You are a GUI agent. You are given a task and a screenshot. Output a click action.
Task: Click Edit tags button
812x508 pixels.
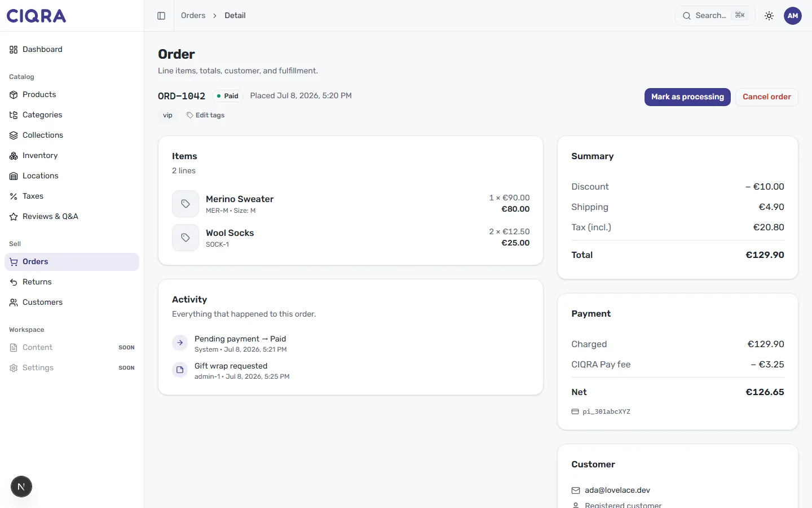click(x=206, y=115)
